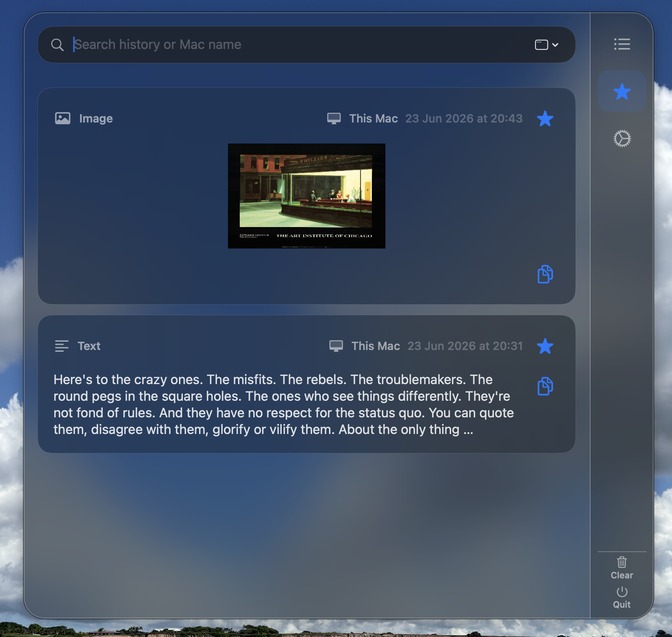The height and width of the screenshot is (637, 672).
Task: Copy the Image clip to clipboard
Action: pos(545,274)
